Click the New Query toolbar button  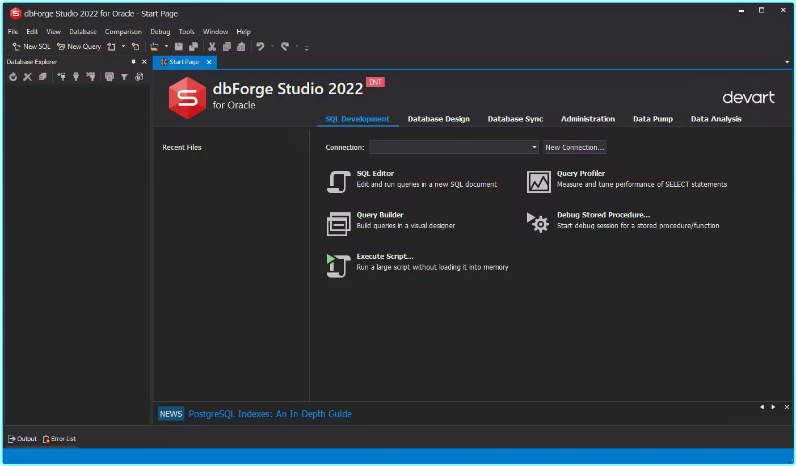pyautogui.click(x=79, y=47)
